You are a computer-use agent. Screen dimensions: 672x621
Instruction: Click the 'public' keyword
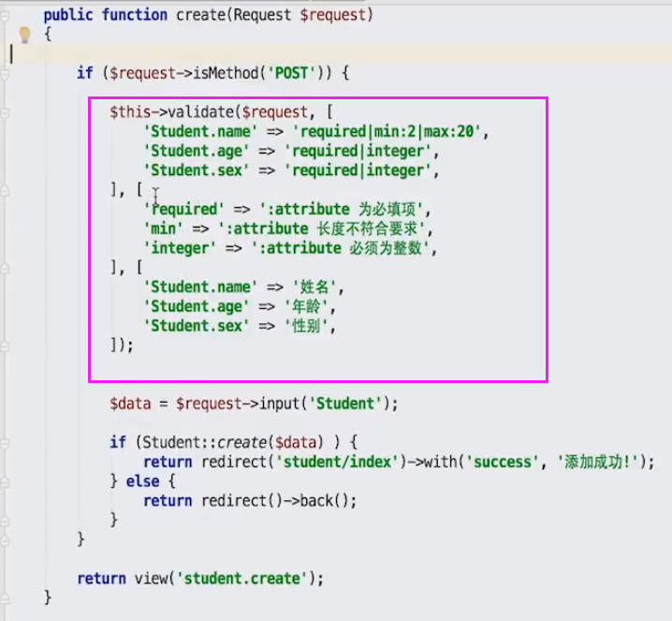pyautogui.click(x=68, y=15)
